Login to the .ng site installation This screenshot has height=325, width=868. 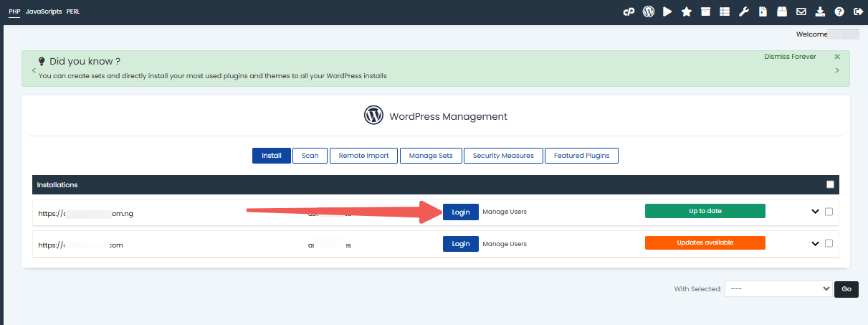click(461, 212)
